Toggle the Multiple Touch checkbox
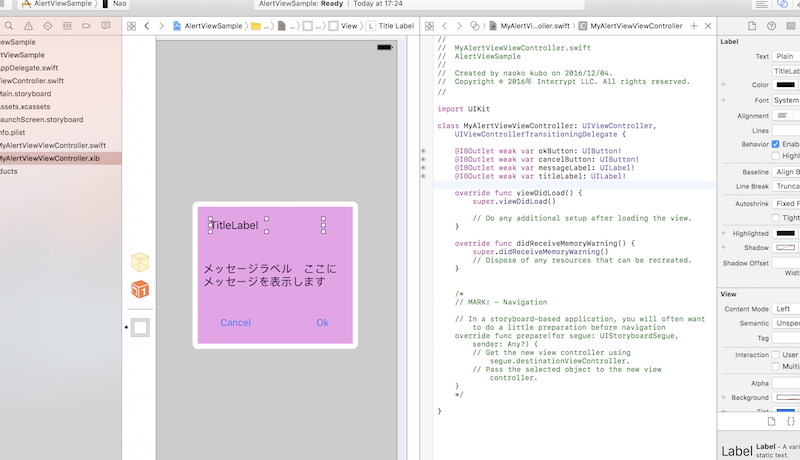 776,366
